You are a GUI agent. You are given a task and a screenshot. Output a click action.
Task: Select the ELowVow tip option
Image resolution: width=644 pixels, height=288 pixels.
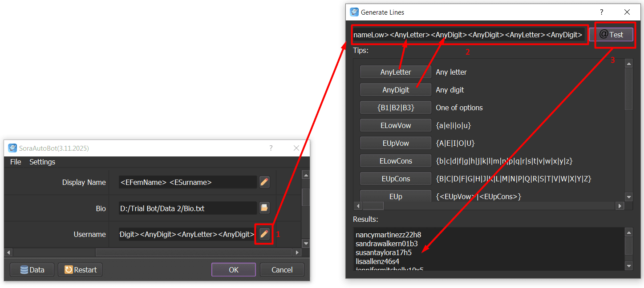(395, 125)
